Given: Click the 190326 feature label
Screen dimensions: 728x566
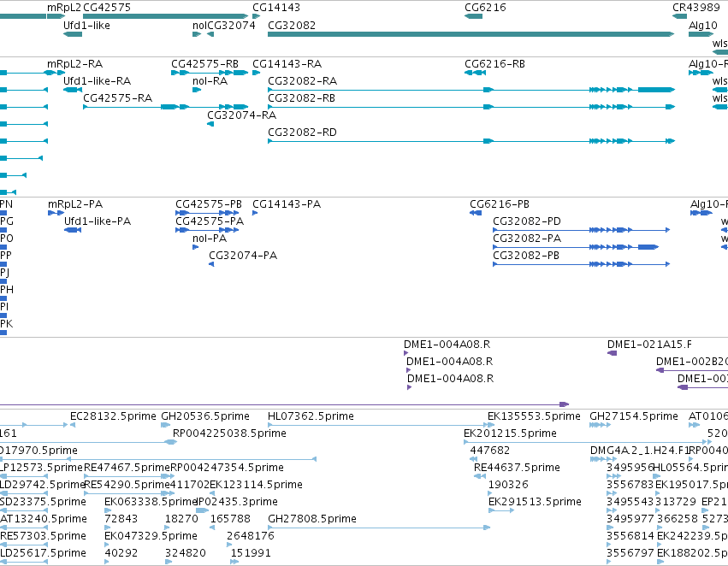Looking at the screenshot, I should pos(508,485).
